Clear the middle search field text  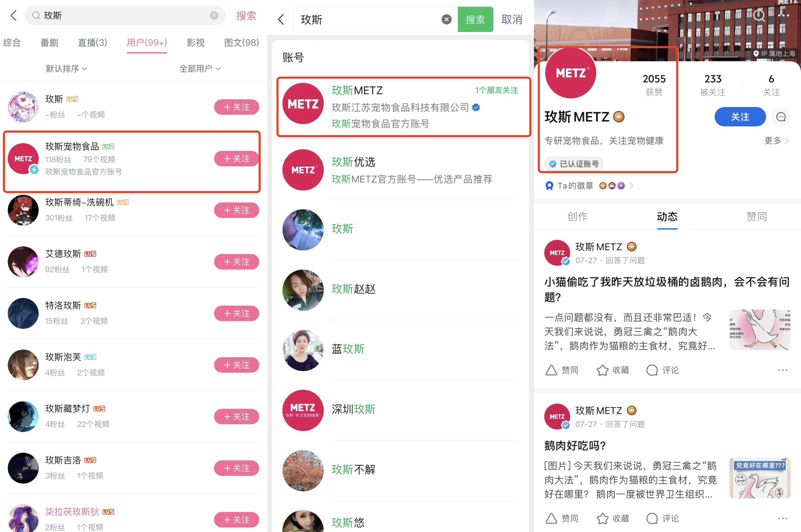pyautogui.click(x=447, y=20)
